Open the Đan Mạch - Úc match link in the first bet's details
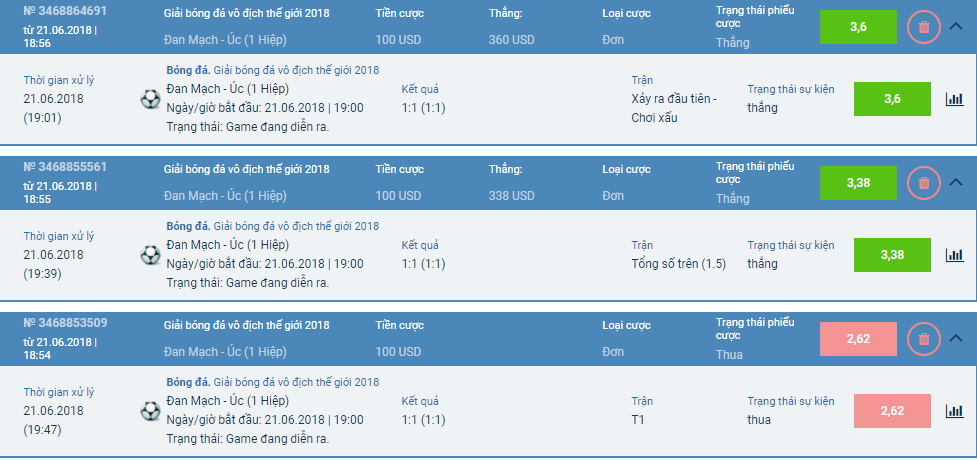Image resolution: width=977 pixels, height=461 pixels. (227, 88)
